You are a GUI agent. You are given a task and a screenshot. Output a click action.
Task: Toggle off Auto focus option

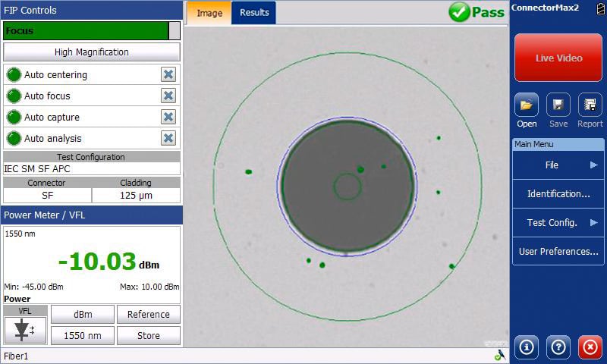[x=168, y=96]
